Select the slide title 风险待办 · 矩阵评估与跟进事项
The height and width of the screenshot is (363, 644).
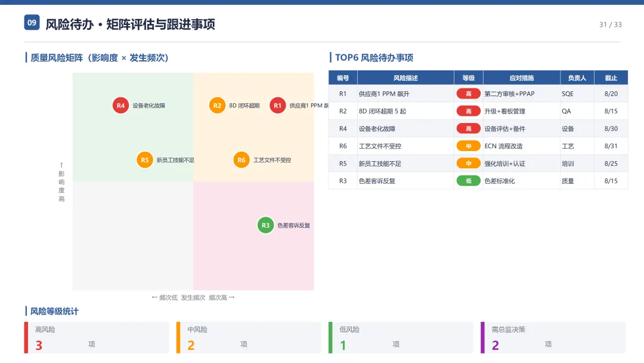click(130, 24)
